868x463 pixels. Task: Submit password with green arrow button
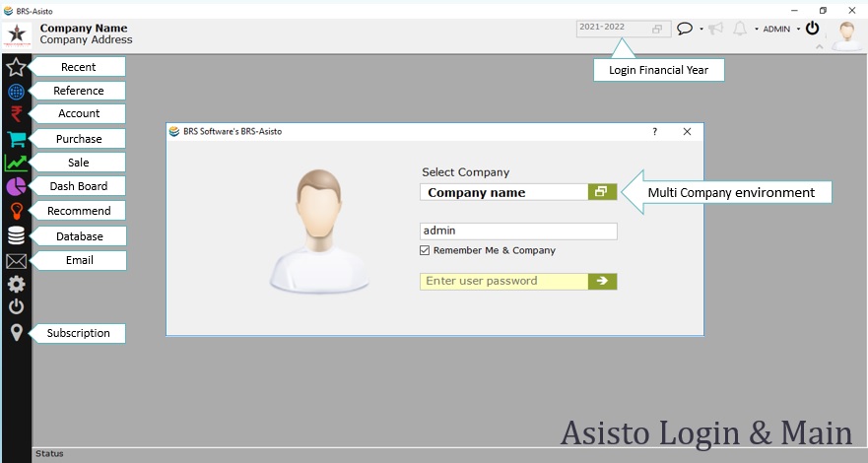tap(602, 281)
